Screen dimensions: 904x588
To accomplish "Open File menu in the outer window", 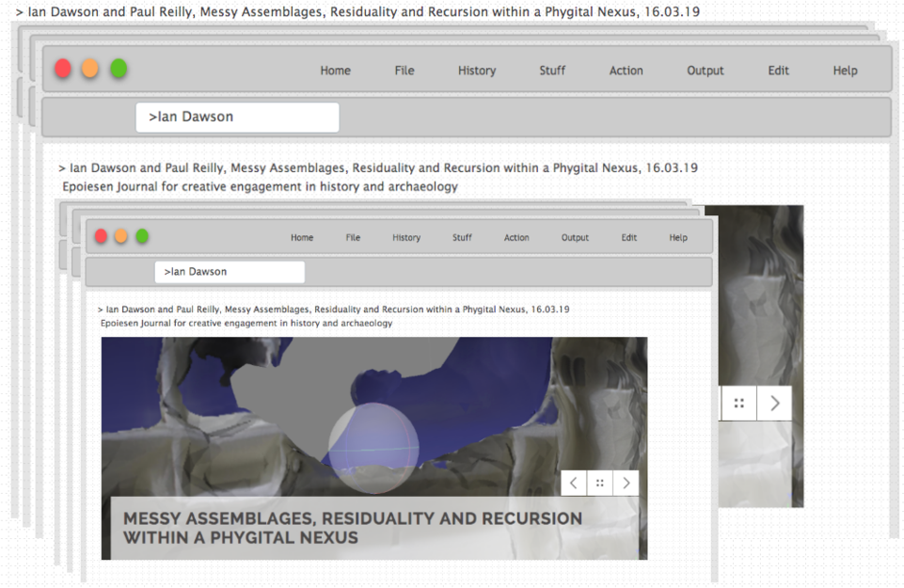I will point(404,71).
